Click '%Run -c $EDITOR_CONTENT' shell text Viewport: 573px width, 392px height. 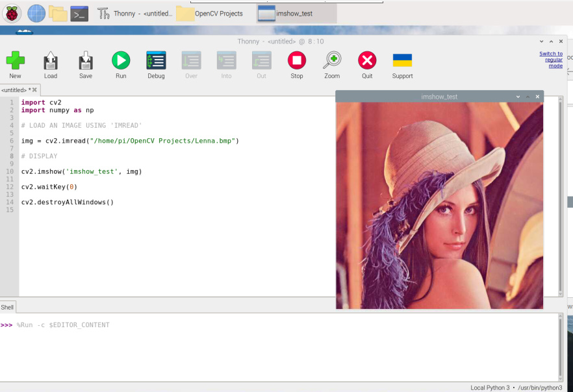pyautogui.click(x=63, y=325)
